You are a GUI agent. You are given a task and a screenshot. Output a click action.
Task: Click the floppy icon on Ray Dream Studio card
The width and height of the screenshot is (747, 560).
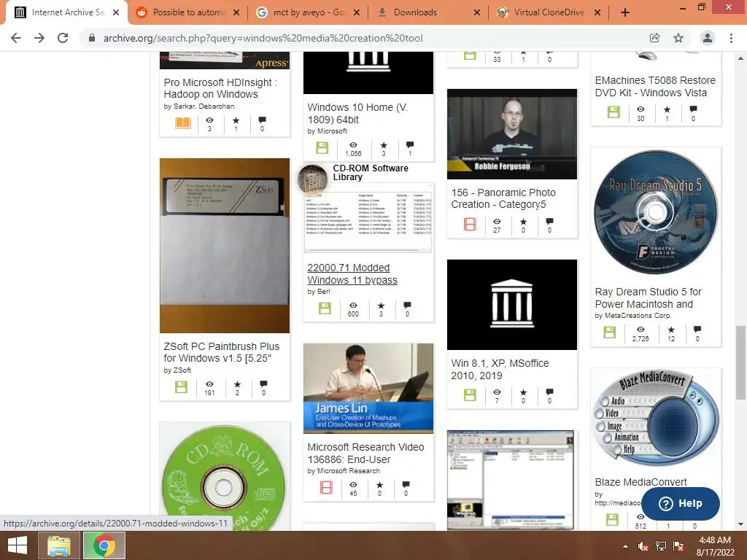click(609, 332)
